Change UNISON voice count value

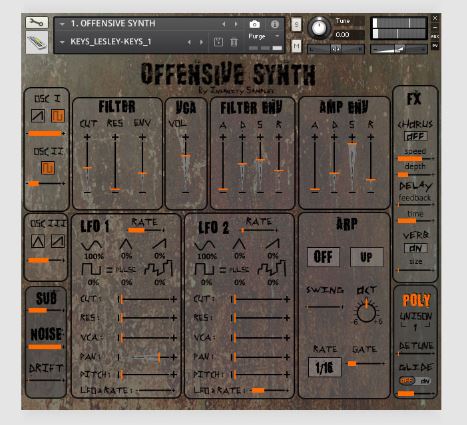[415, 327]
